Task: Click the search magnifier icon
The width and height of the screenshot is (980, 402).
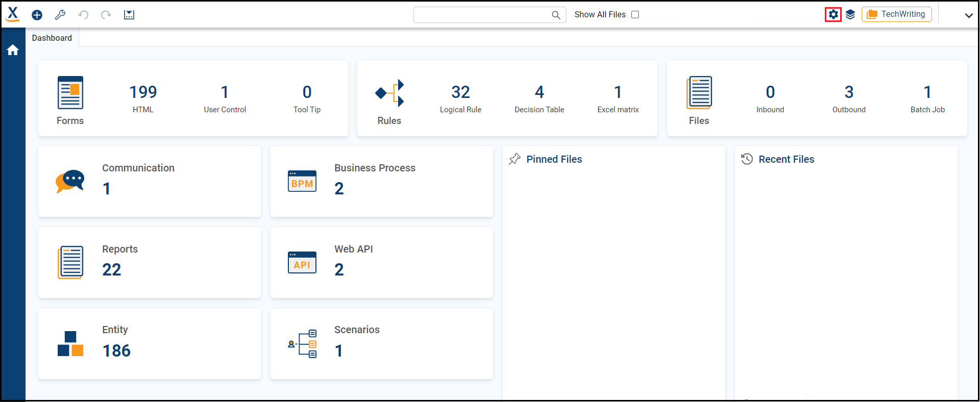Action: pyautogui.click(x=556, y=15)
